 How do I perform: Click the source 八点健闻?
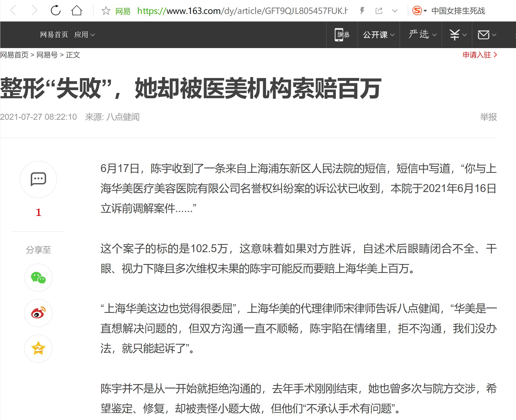123,117
